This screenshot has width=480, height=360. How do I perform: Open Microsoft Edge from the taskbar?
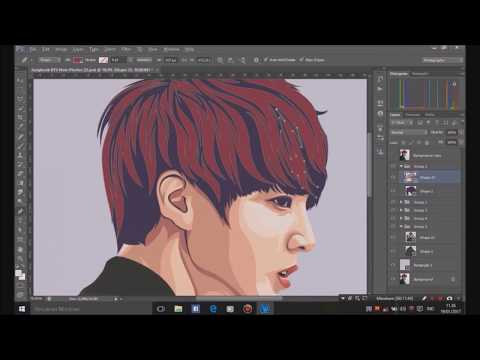[213, 309]
